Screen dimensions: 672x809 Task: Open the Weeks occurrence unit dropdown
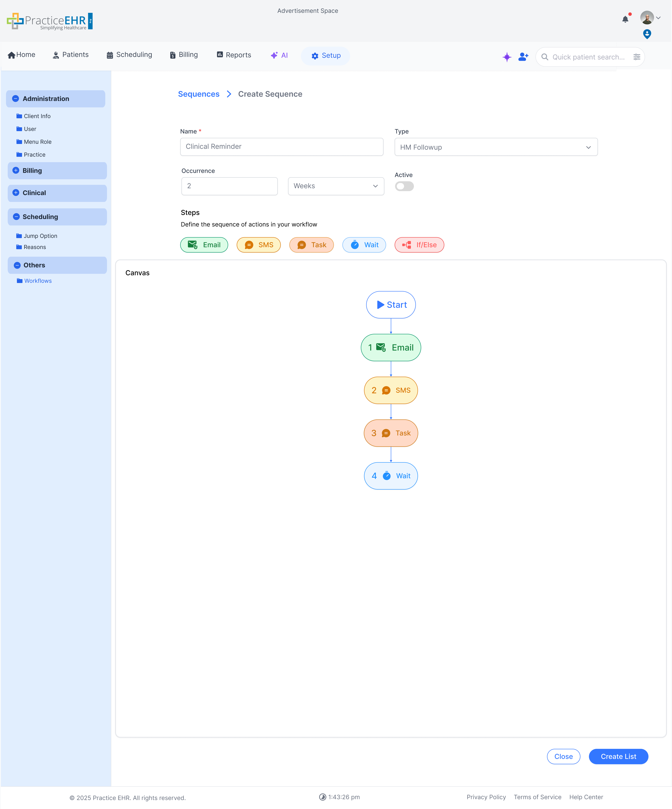pyautogui.click(x=336, y=186)
